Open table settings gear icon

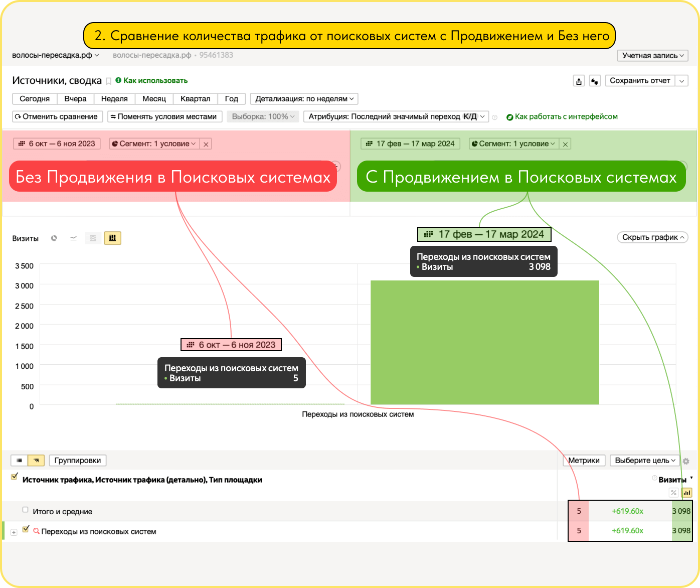point(686,461)
